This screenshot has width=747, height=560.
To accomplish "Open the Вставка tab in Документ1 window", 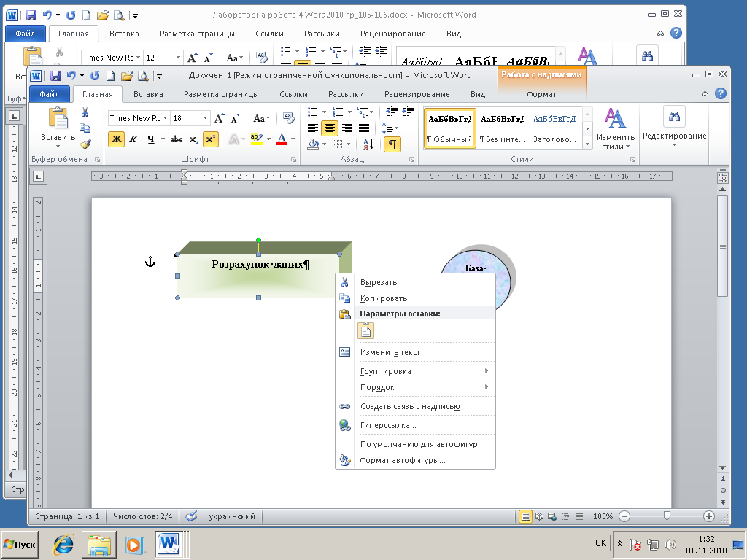I will tap(148, 94).
